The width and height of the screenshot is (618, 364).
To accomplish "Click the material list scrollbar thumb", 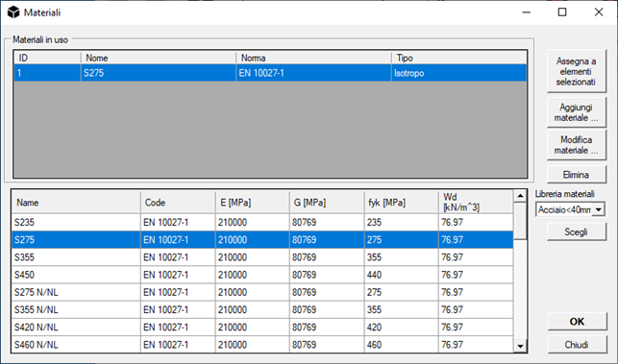I will point(520,221).
